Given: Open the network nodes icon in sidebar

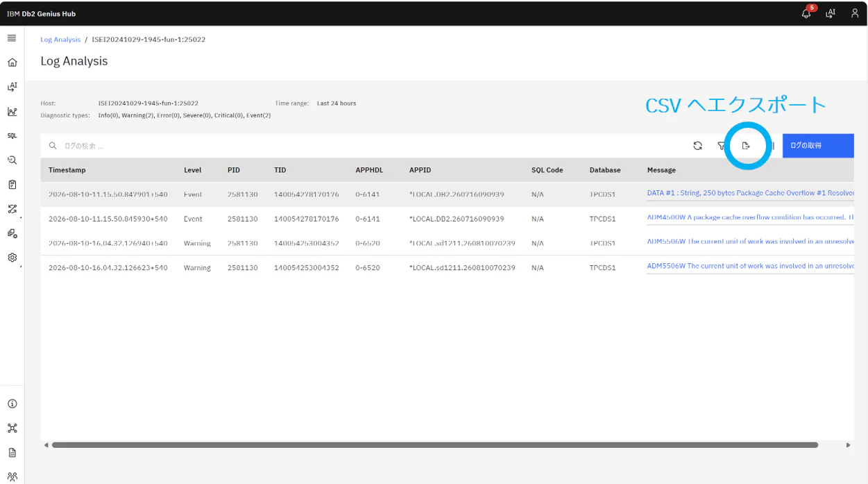Looking at the screenshot, I should pyautogui.click(x=12, y=428).
